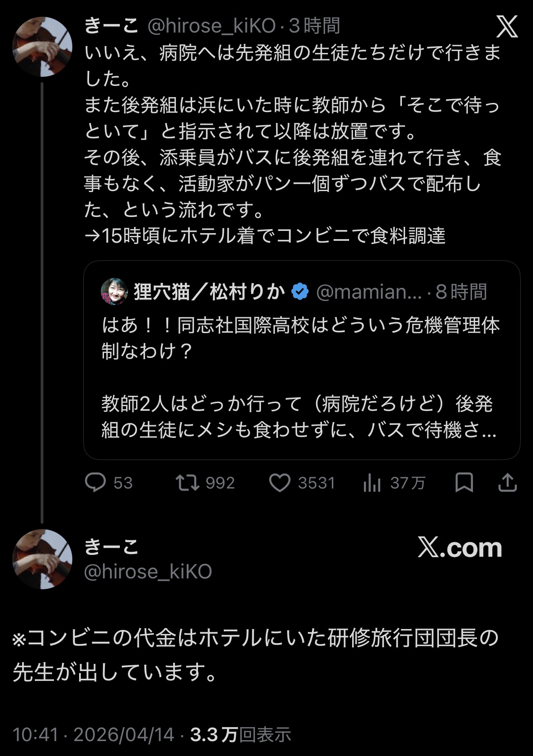533x756 pixels.
Task: Click the 992 repost count
Action: tap(220, 483)
